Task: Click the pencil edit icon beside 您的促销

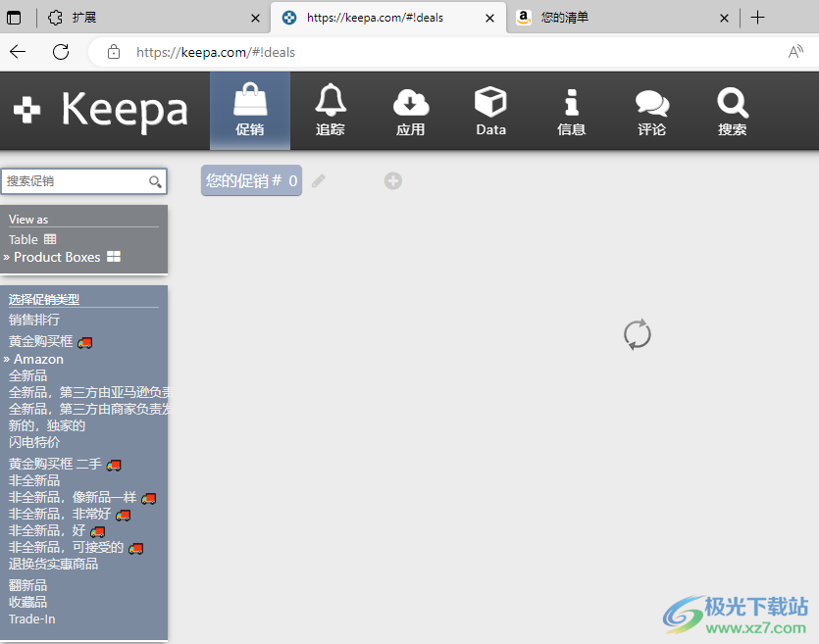Action: pos(319,181)
